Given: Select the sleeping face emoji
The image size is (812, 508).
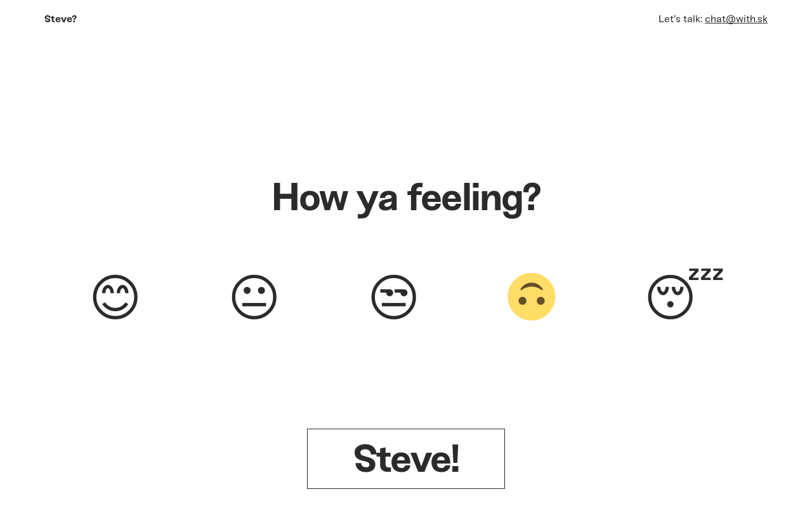Looking at the screenshot, I should (x=671, y=297).
